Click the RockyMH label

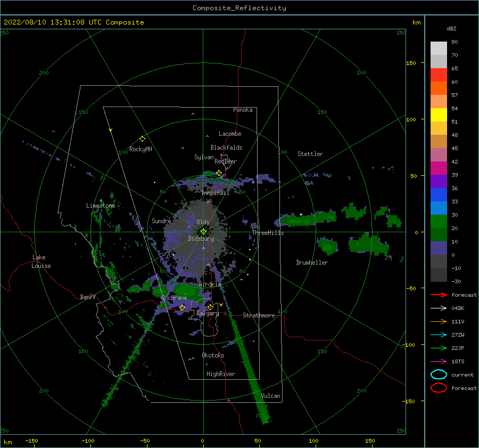pyautogui.click(x=141, y=149)
